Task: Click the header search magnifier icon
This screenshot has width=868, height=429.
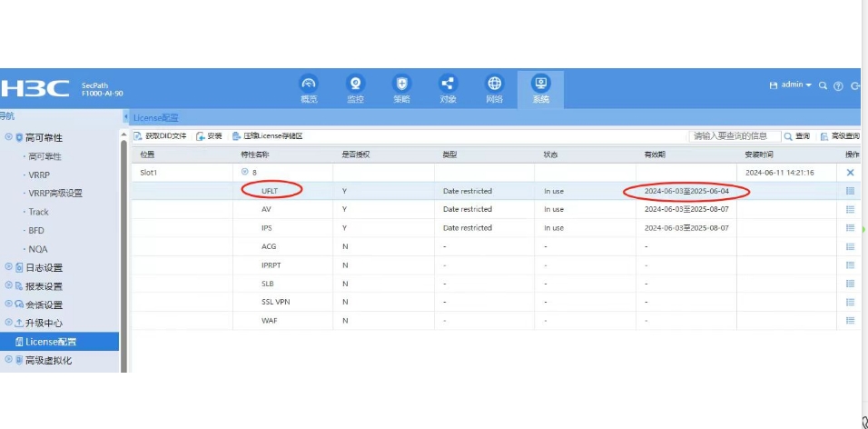Action: 824,86
